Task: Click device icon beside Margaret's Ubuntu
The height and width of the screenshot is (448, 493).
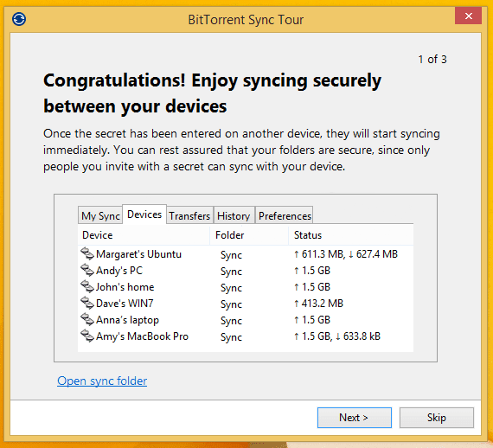Action: [87, 253]
